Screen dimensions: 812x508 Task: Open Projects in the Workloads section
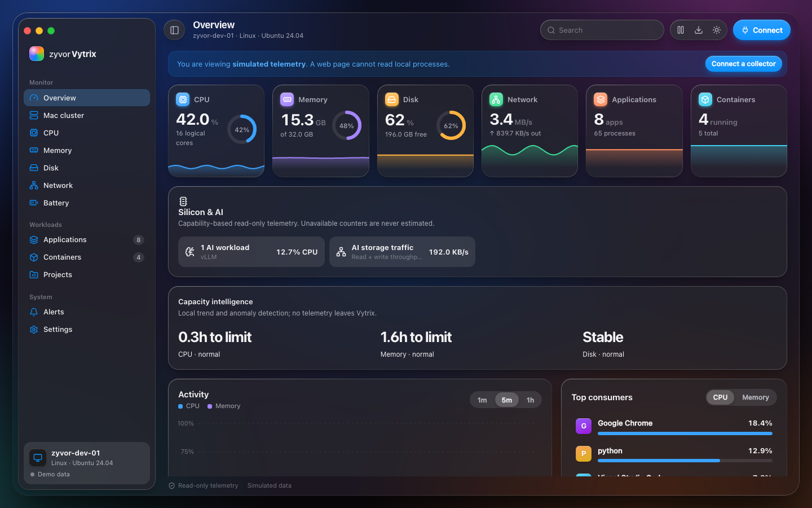click(x=87, y=274)
